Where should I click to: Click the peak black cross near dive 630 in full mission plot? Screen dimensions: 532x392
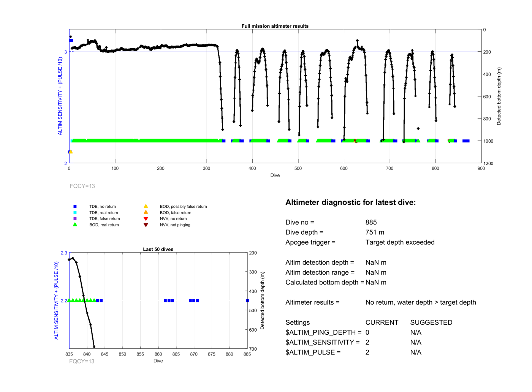(x=357, y=40)
